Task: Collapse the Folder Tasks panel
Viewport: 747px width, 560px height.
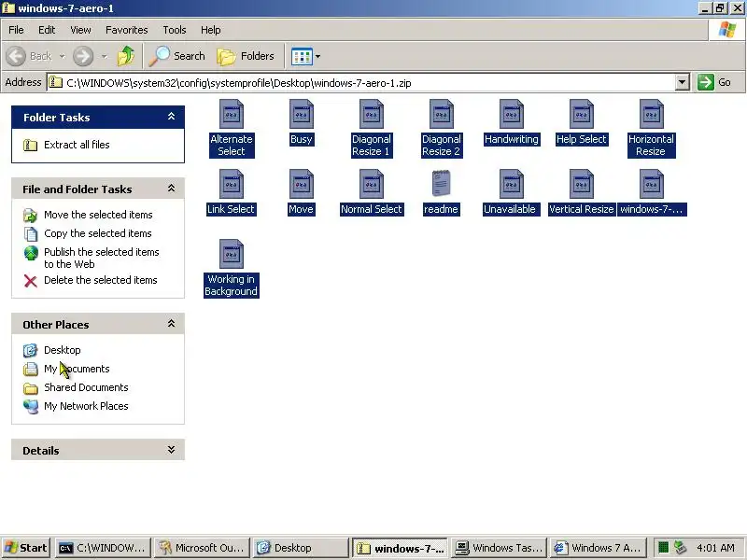Action: coord(172,117)
